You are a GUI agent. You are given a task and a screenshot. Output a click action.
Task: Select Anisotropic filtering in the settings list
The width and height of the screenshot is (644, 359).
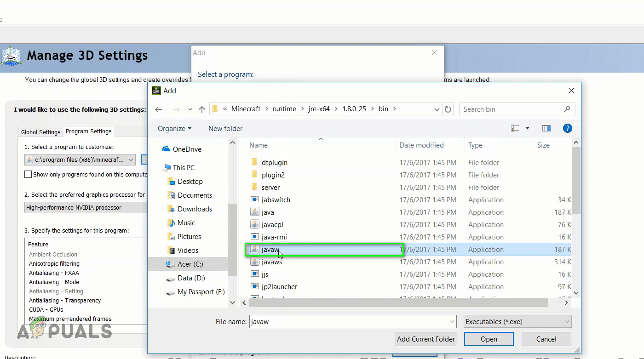coord(54,263)
